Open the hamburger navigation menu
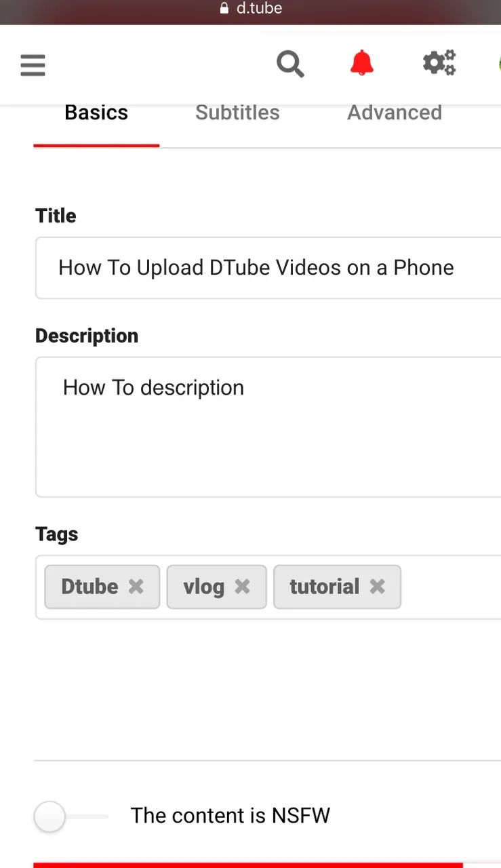 coord(33,65)
